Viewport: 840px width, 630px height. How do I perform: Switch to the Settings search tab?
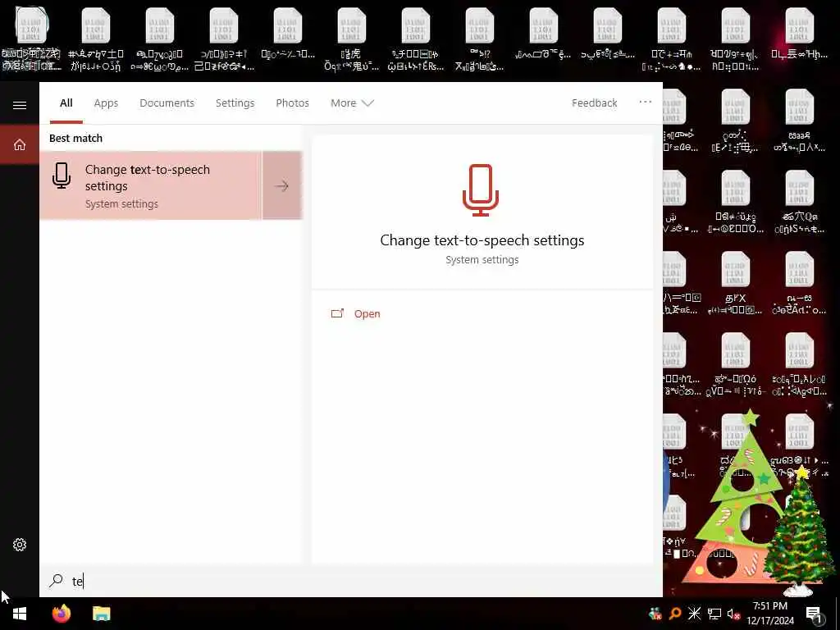pos(235,103)
